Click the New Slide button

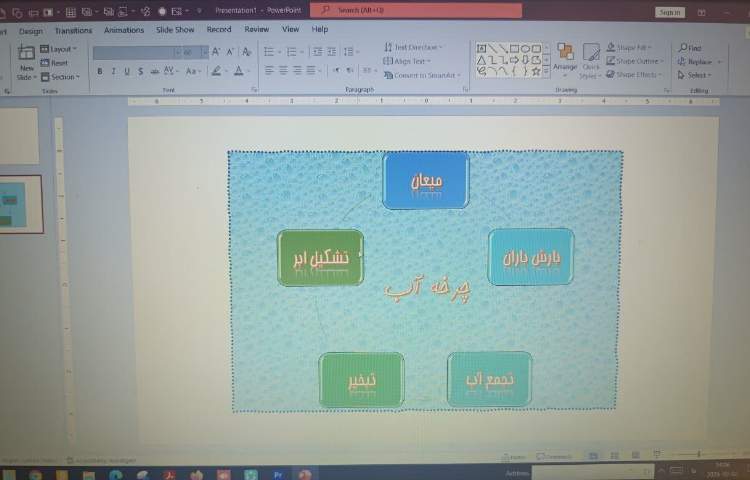point(26,63)
